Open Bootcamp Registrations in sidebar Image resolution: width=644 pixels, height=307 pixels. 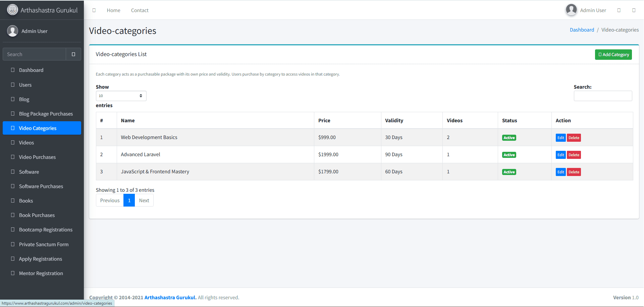[x=42, y=229]
